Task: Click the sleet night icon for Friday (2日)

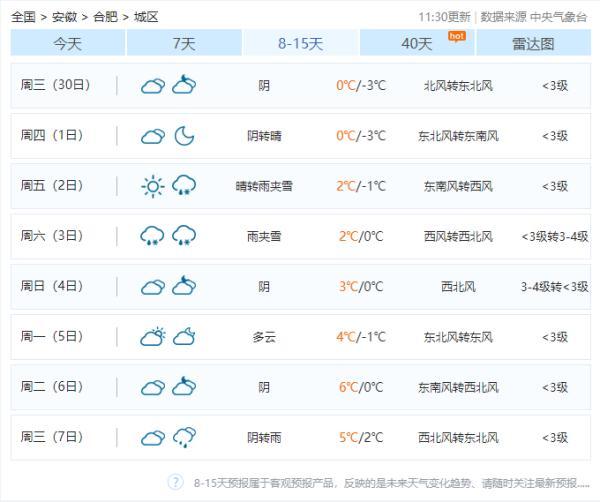Action: tap(184, 186)
